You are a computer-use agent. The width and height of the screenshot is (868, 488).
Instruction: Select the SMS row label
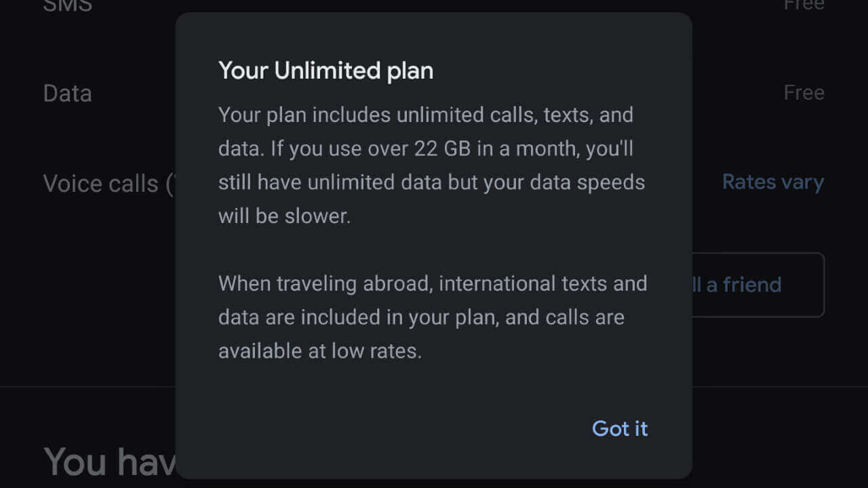(67, 6)
